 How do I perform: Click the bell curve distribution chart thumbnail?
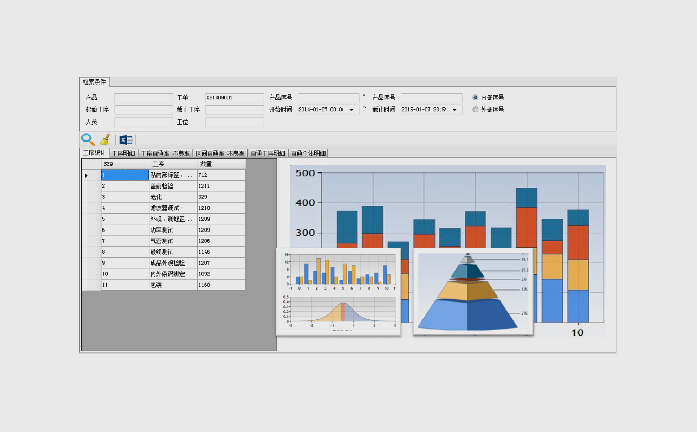point(338,314)
